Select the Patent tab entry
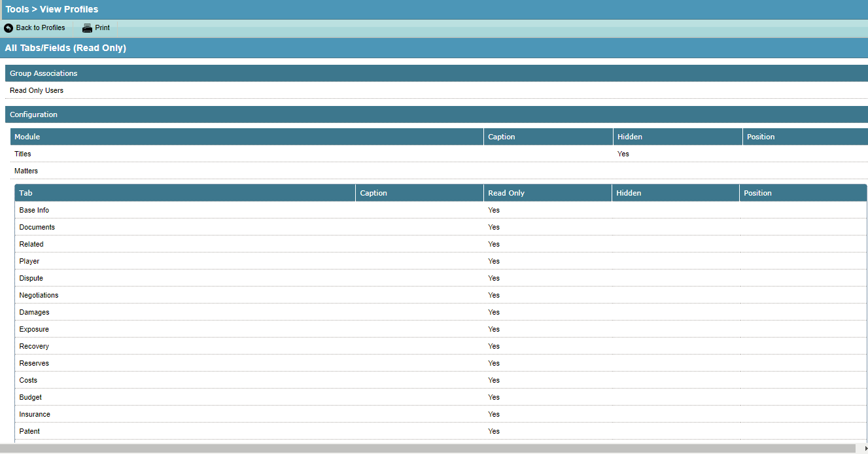This screenshot has height=454, width=868. 29,431
